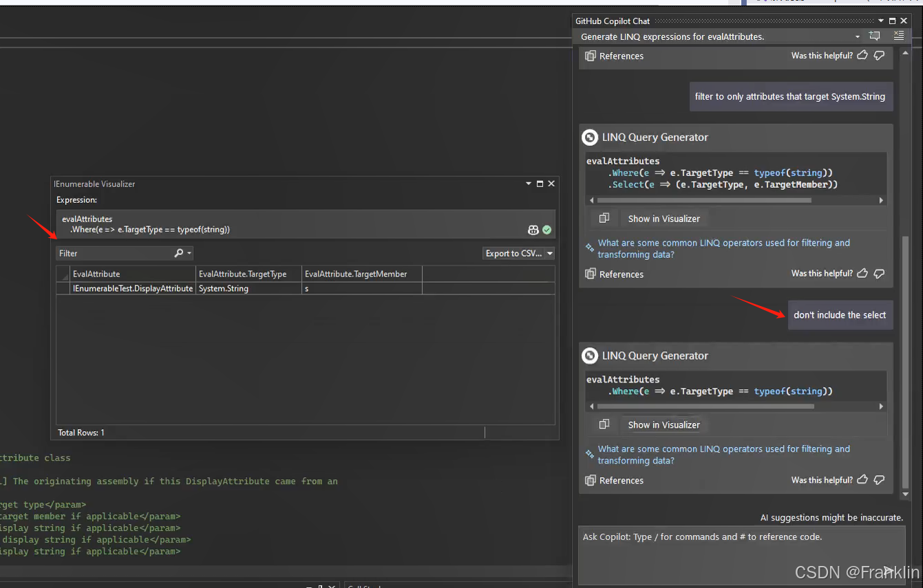Focus the Ask Copilot input box

point(741,555)
